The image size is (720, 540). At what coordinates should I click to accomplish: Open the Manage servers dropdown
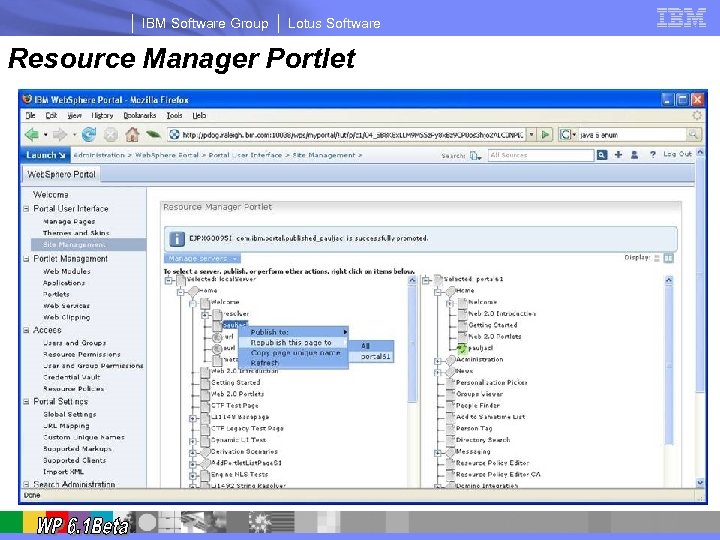[202, 259]
